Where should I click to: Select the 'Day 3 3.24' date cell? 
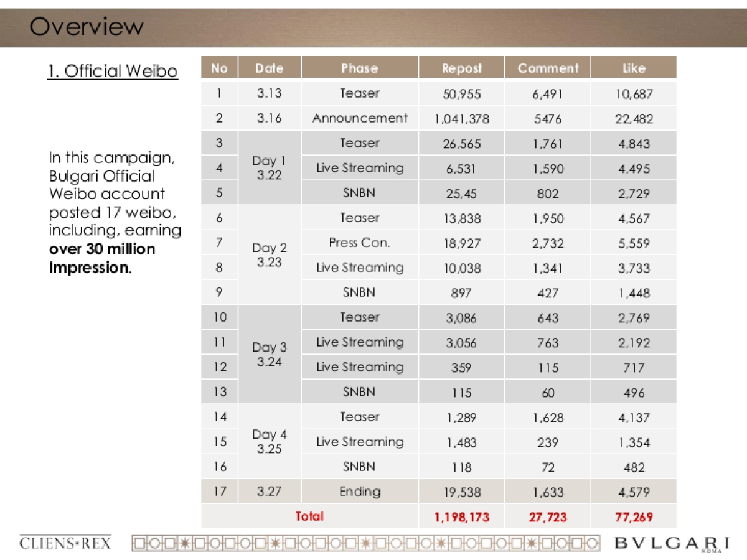pos(270,355)
